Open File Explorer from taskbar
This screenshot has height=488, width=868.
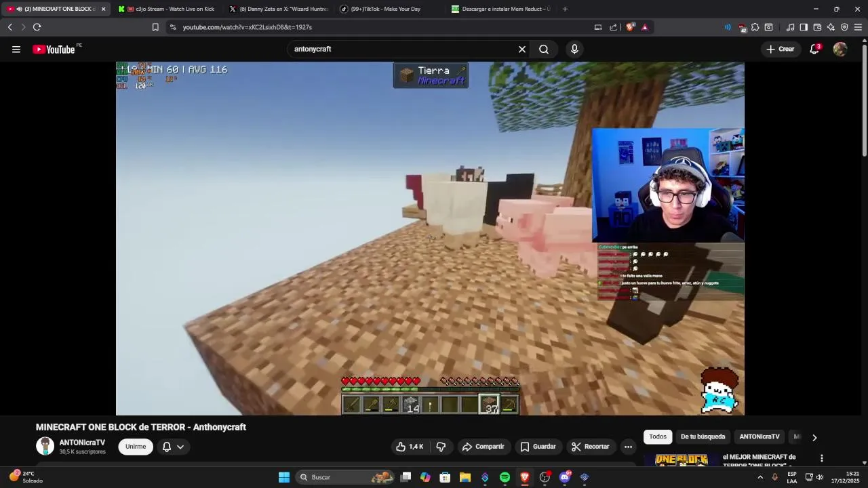point(465,477)
